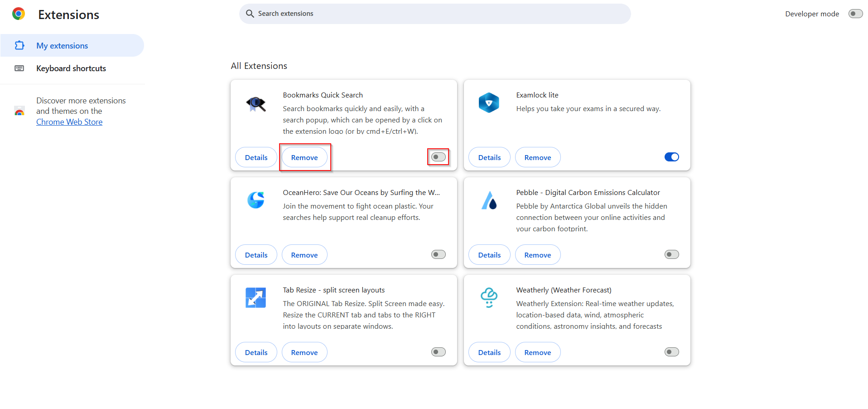Screen dimensions: 868x409
Task: Click the OceanHero extension icon
Action: [x=256, y=200]
